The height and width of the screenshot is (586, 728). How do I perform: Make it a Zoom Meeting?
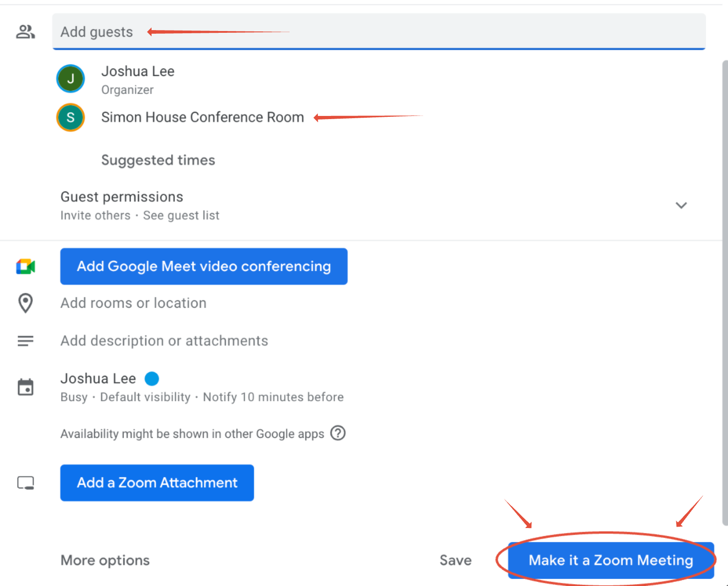pos(611,560)
